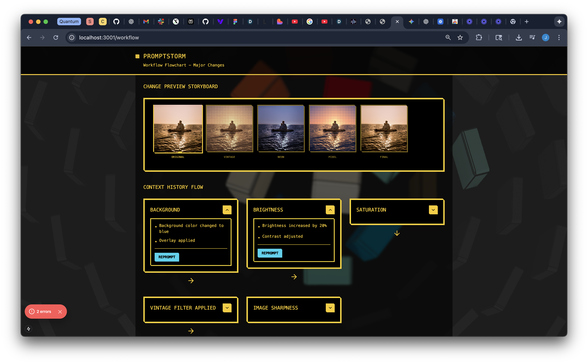588x364 pixels.
Task: Open the Chrome three-dot menu
Action: (559, 38)
